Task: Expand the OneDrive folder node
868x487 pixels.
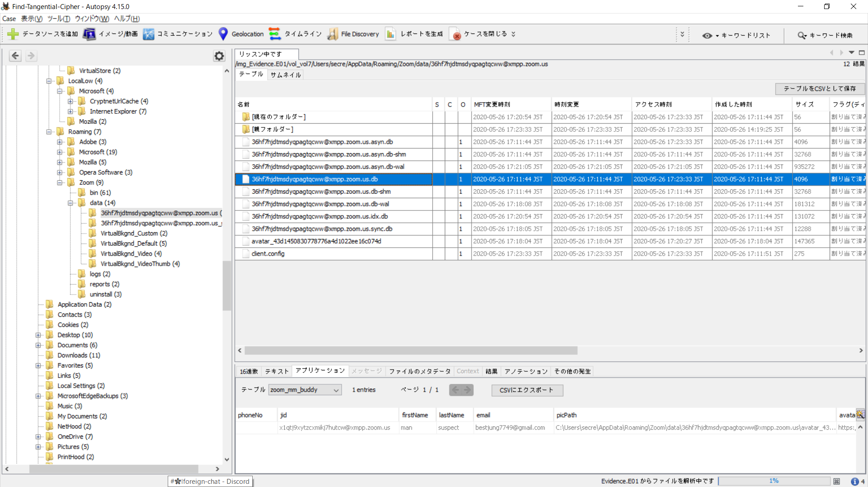Action: click(x=38, y=437)
